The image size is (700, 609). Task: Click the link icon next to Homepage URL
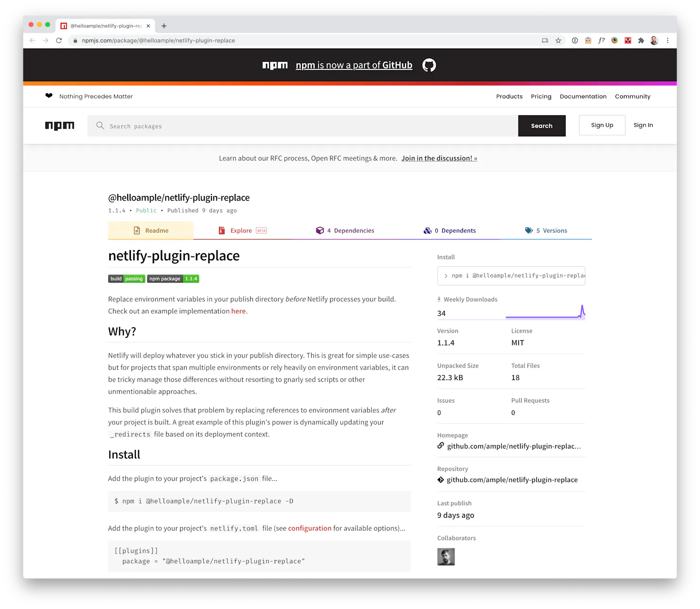(441, 446)
